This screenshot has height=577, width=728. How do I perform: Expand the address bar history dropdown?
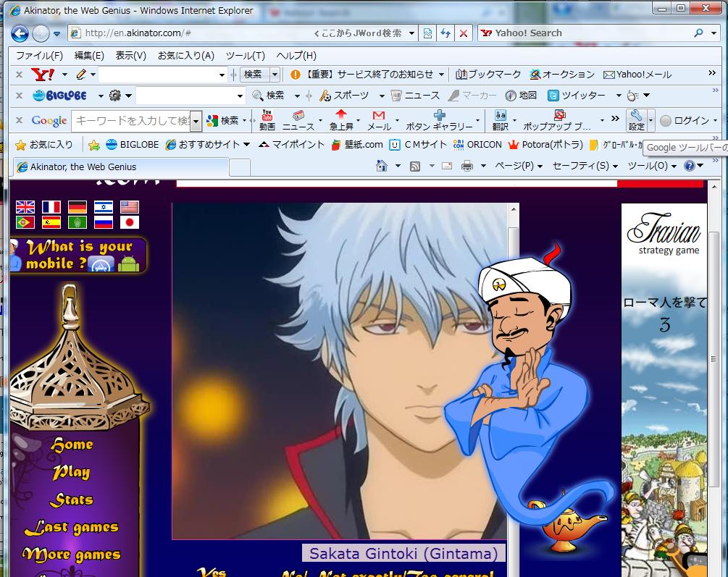coord(412,33)
